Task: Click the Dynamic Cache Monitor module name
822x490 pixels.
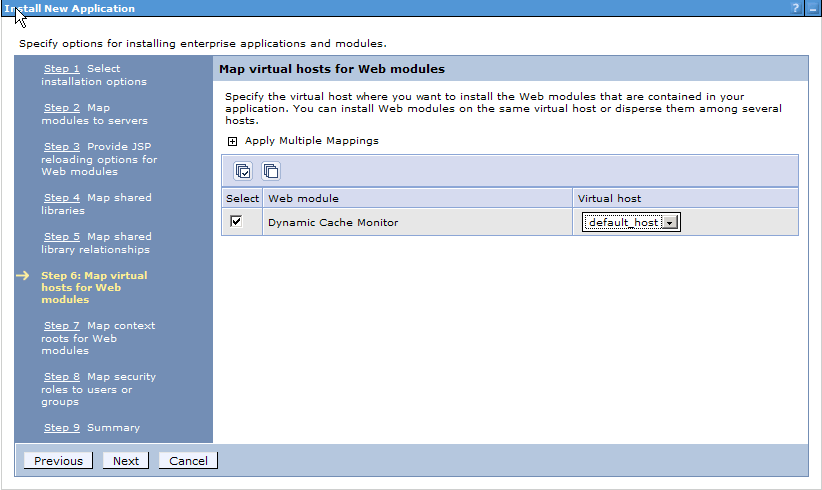Action: pyautogui.click(x=333, y=222)
